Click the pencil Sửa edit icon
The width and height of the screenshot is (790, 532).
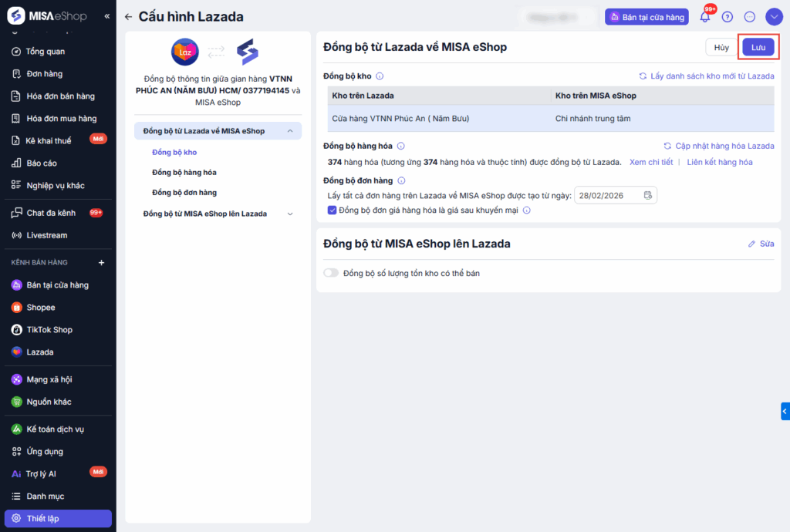[752, 244]
